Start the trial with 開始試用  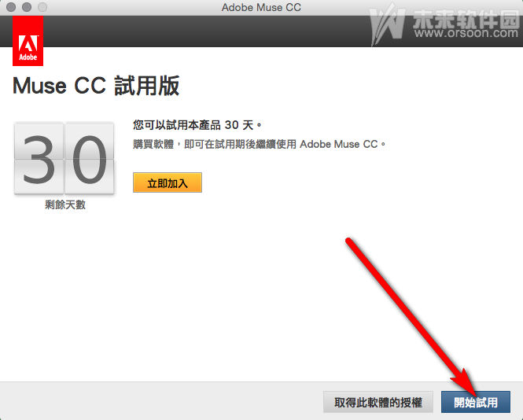point(476,403)
